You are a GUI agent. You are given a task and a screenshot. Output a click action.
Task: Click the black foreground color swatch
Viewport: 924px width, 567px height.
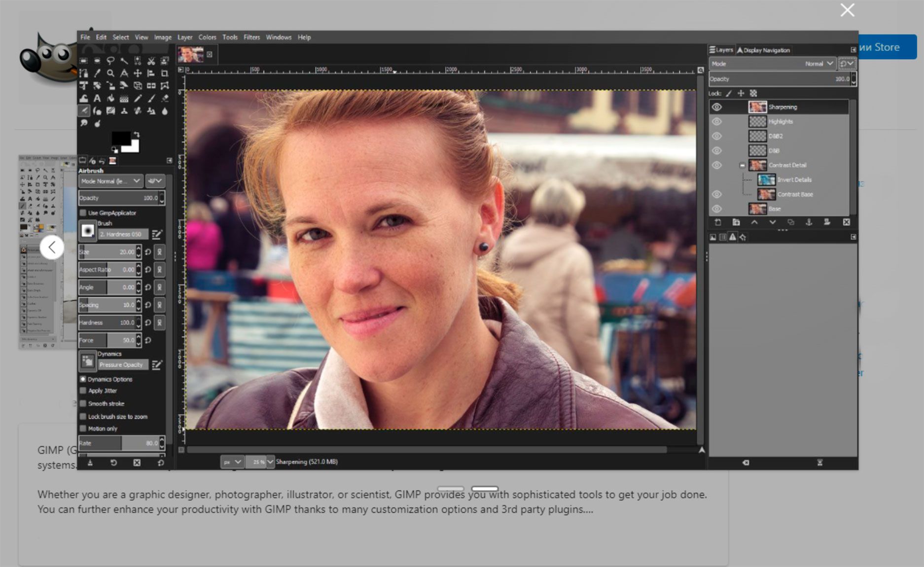coord(121,139)
